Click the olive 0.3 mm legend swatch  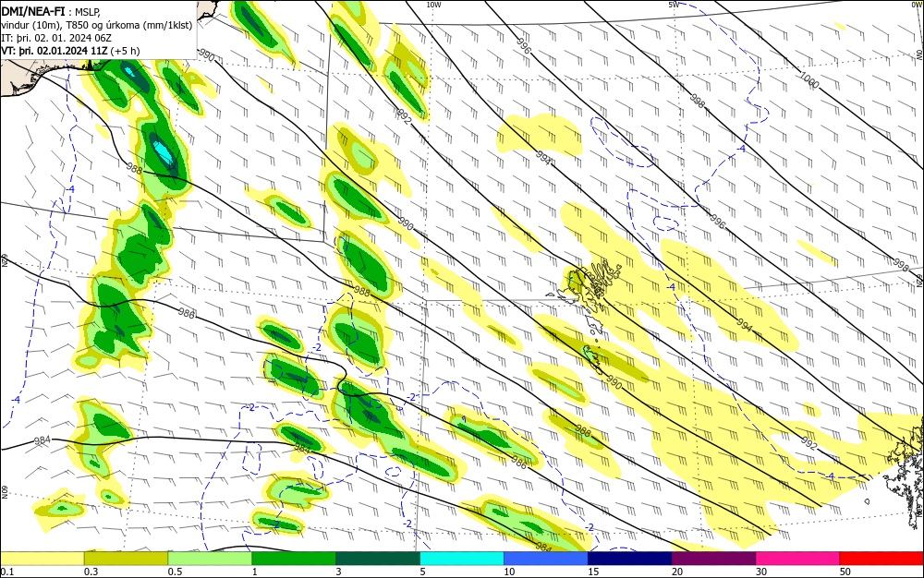point(126,559)
